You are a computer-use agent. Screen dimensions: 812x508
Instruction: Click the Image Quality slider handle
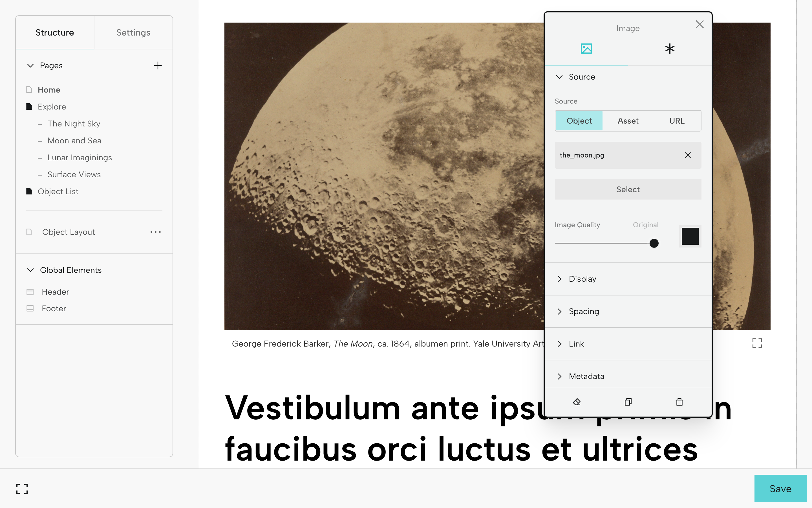654,243
